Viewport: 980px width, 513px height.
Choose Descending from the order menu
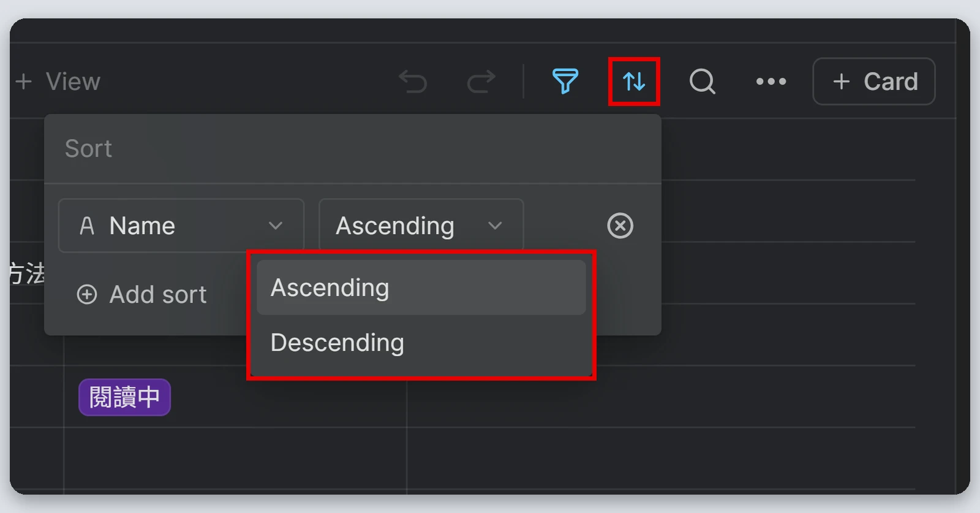pyautogui.click(x=421, y=343)
